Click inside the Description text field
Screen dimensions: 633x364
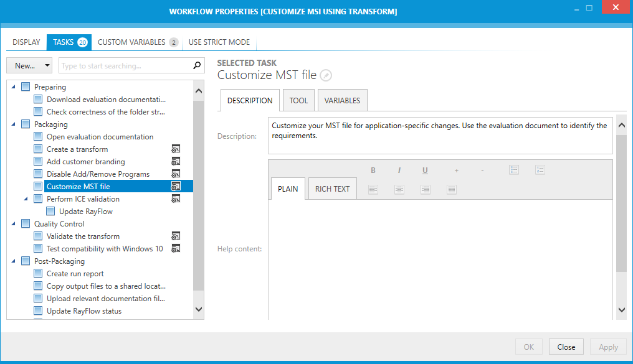click(x=436, y=135)
